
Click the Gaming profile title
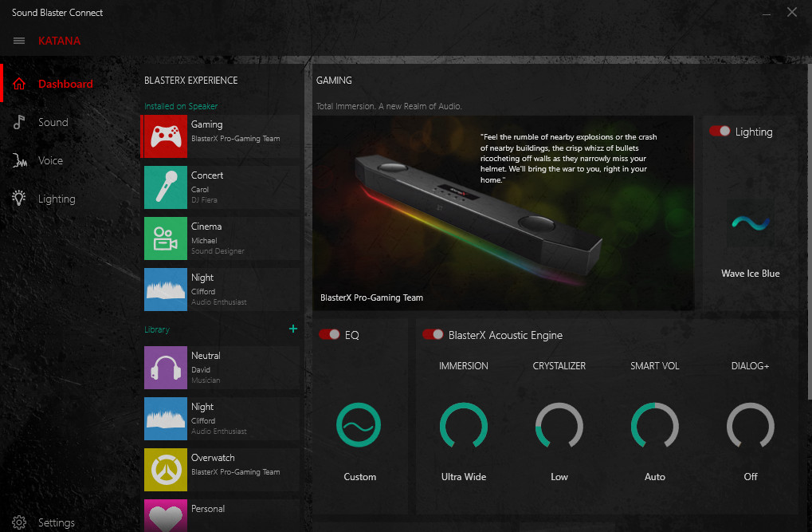(x=206, y=124)
